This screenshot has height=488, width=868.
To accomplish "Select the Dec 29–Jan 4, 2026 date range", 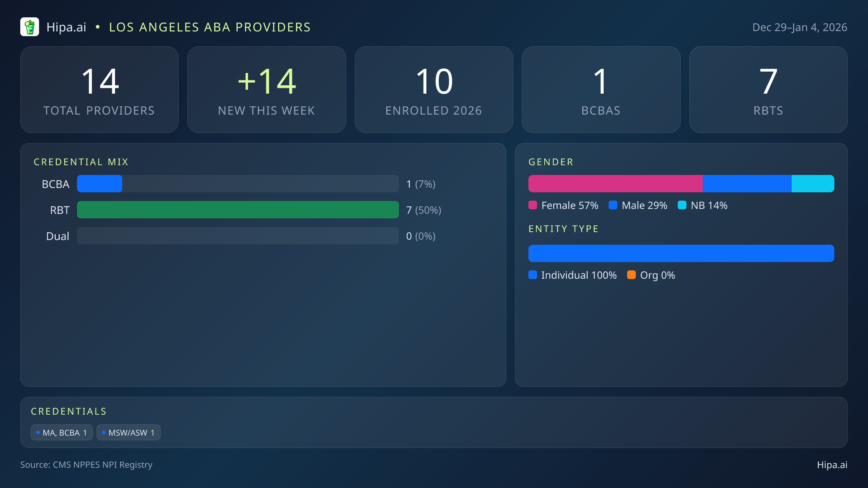I will click(x=799, y=27).
